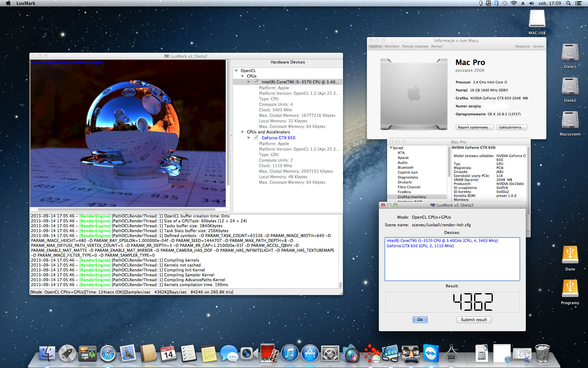Open the Dane1 hard drive icon
The image size is (588, 368).
coord(570,56)
